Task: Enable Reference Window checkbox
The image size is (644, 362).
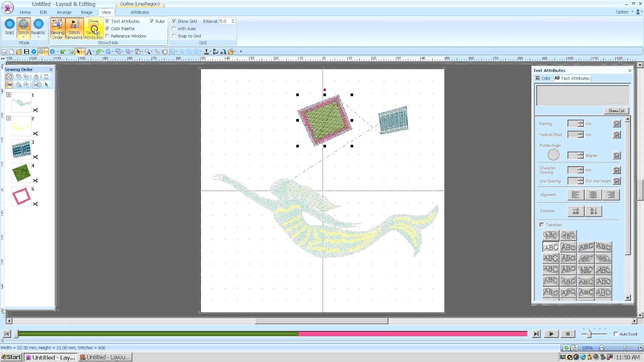Action: 107,36
